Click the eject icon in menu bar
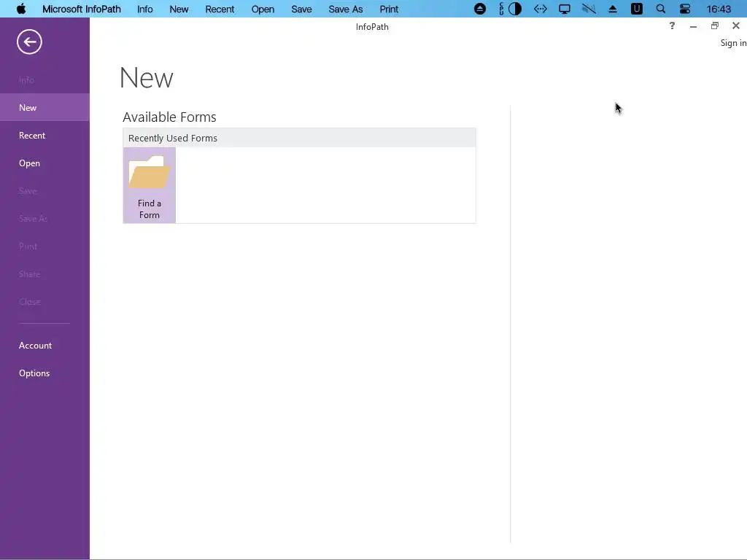Screen dimensions: 747x560 (613, 9)
